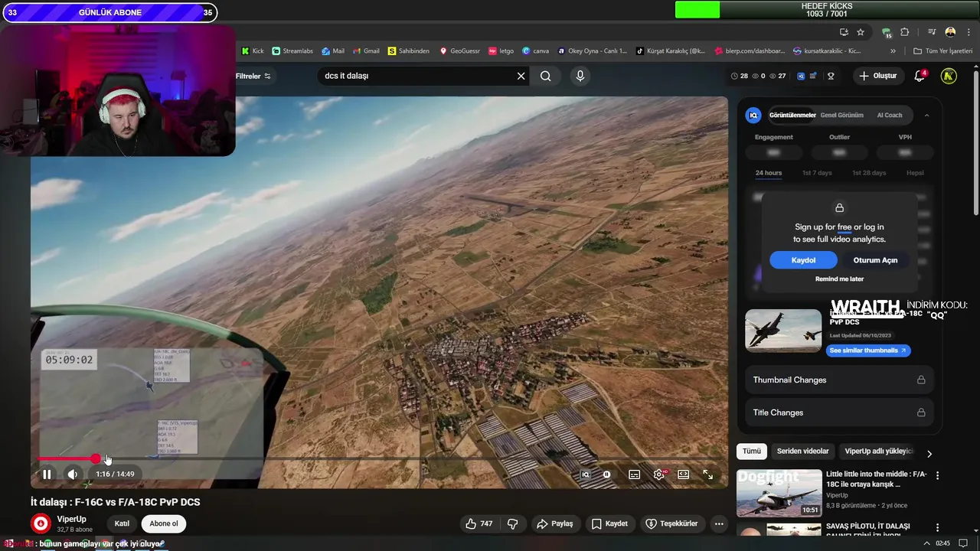The width and height of the screenshot is (980, 551).
Task: Toggle the autoplay switch in the player controls
Action: point(607,474)
